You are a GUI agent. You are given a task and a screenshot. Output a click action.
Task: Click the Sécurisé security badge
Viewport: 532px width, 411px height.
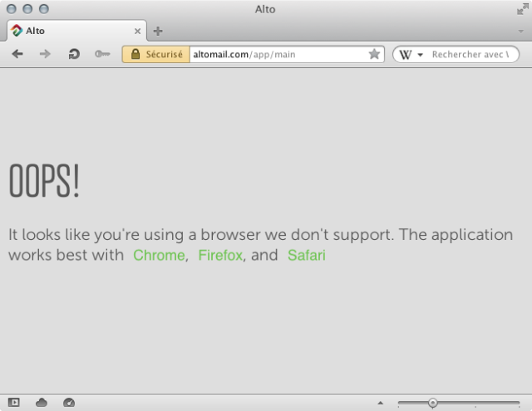[156, 54]
